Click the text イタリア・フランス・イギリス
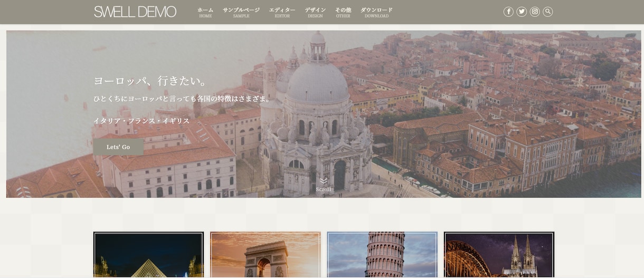The width and height of the screenshot is (644, 278). [141, 121]
